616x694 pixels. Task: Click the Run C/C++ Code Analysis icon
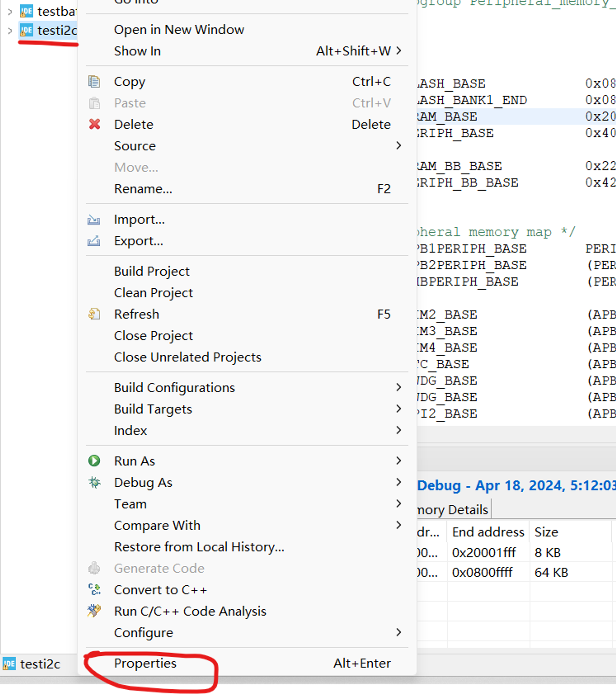coord(94,611)
